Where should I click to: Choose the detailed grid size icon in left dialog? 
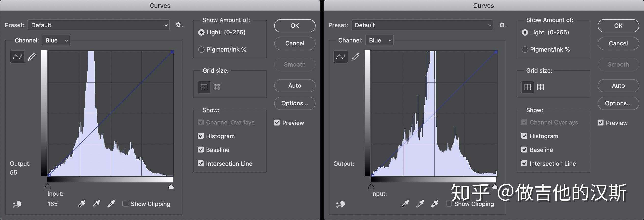(217, 87)
